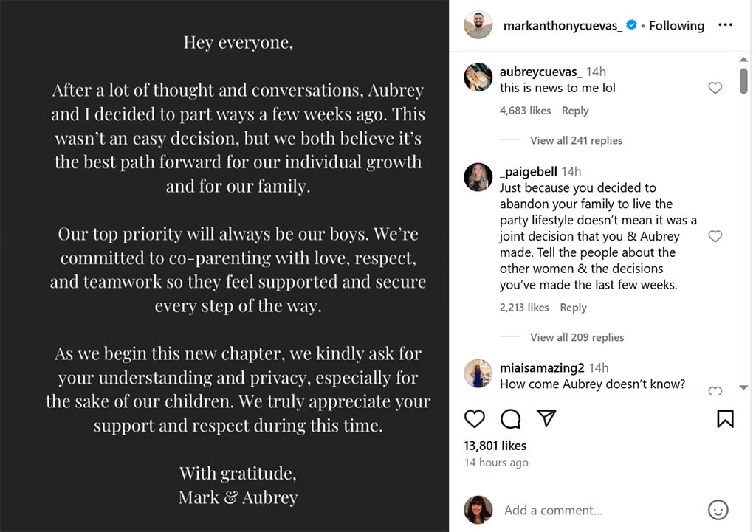
Task: Expand the 241 replies under aubreycuevas_'s comment
Action: point(577,140)
